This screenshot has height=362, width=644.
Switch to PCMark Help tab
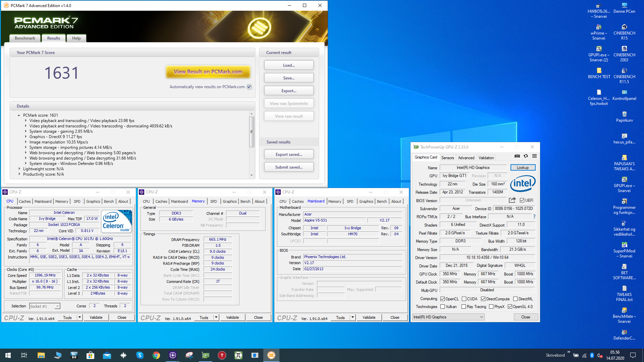tap(76, 38)
